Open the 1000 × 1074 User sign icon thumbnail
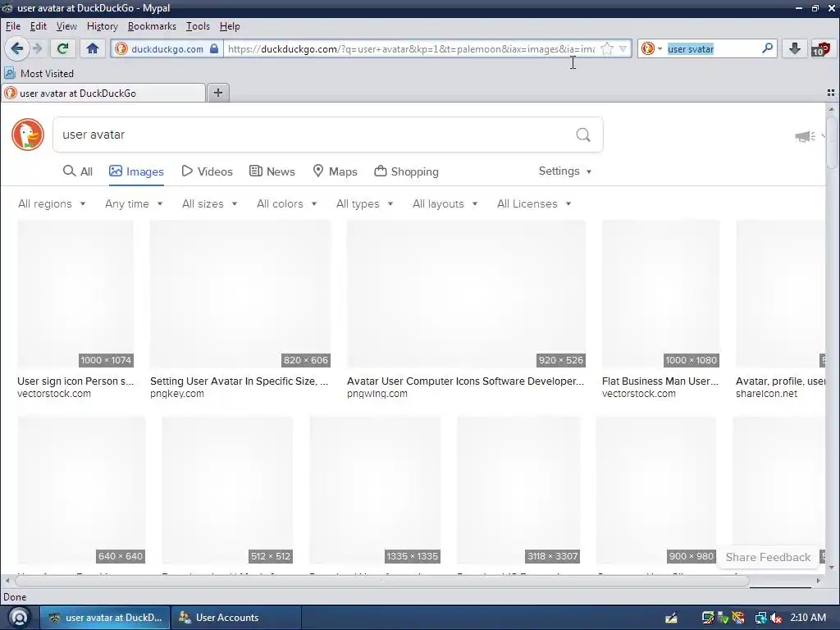The image size is (840, 630). [x=75, y=294]
